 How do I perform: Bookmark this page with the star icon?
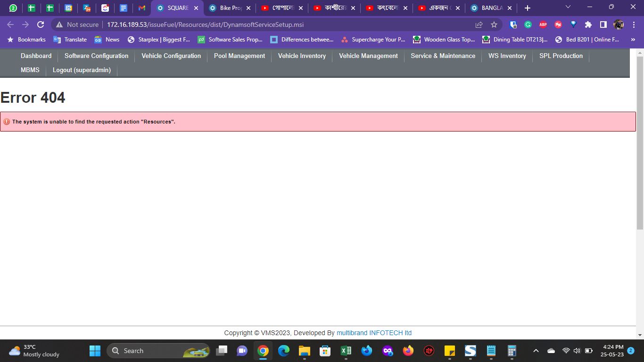coord(494,25)
